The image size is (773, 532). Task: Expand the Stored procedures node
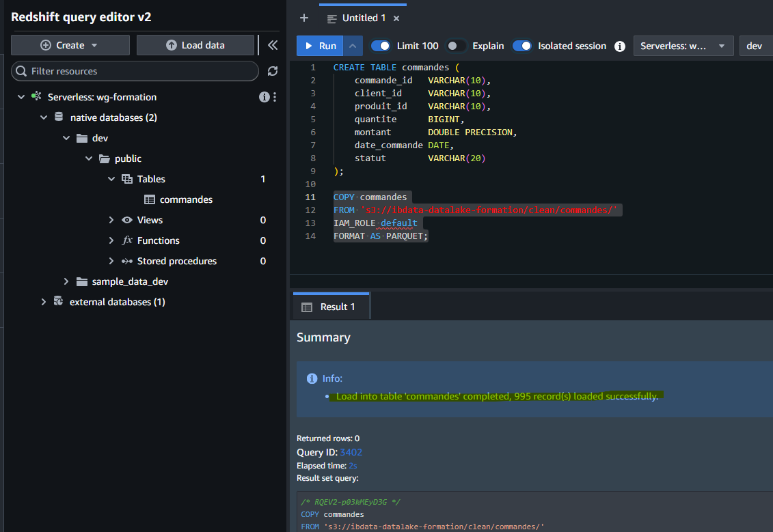point(111,261)
